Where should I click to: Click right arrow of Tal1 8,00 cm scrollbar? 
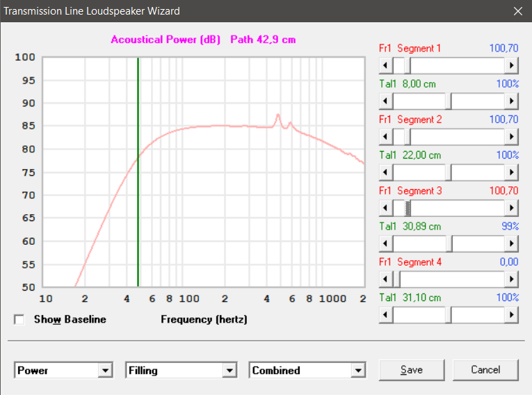coord(511,101)
